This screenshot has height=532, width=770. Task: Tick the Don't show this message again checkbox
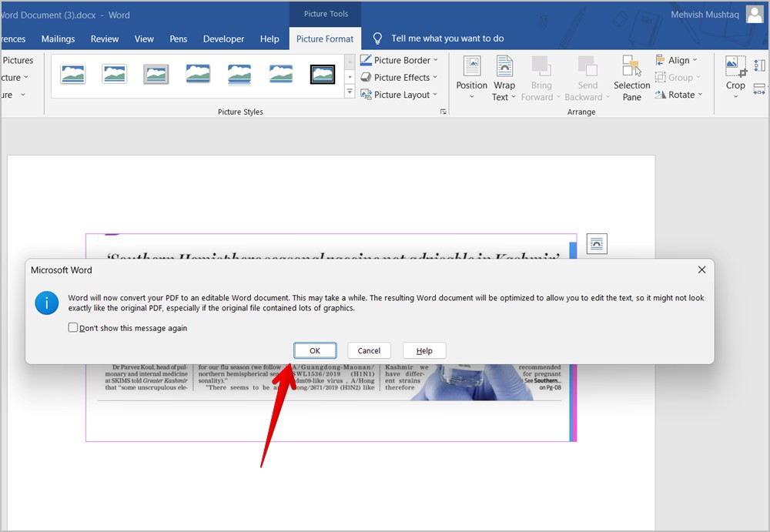[72, 327]
